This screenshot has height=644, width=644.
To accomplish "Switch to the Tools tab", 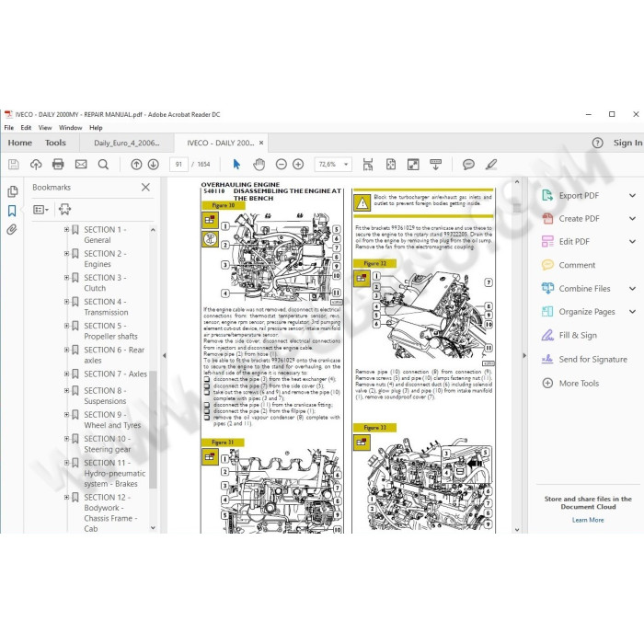I will click(55, 143).
